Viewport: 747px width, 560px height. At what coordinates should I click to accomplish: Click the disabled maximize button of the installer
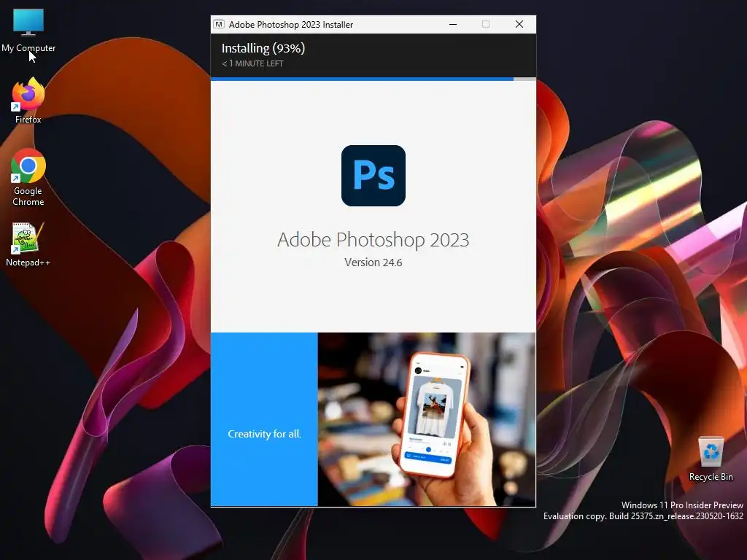click(485, 24)
